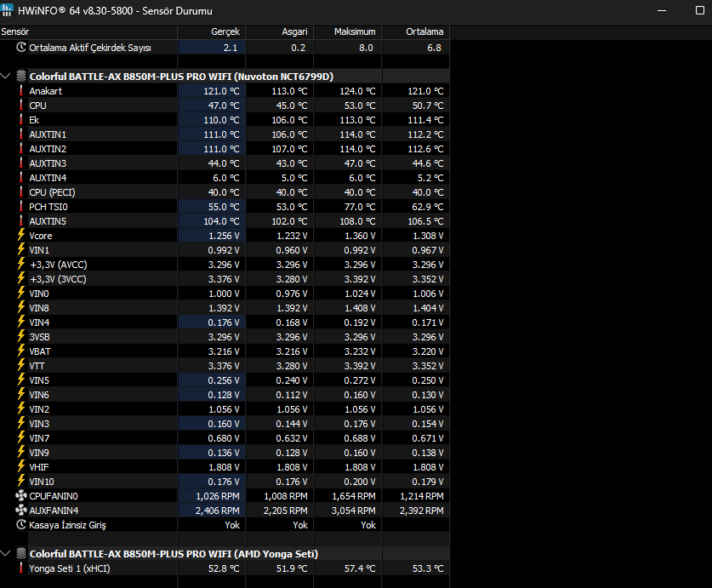This screenshot has width=712, height=588.
Task: Click AUXTIN5 minimum value 102.0 °C
Action: pyautogui.click(x=290, y=221)
